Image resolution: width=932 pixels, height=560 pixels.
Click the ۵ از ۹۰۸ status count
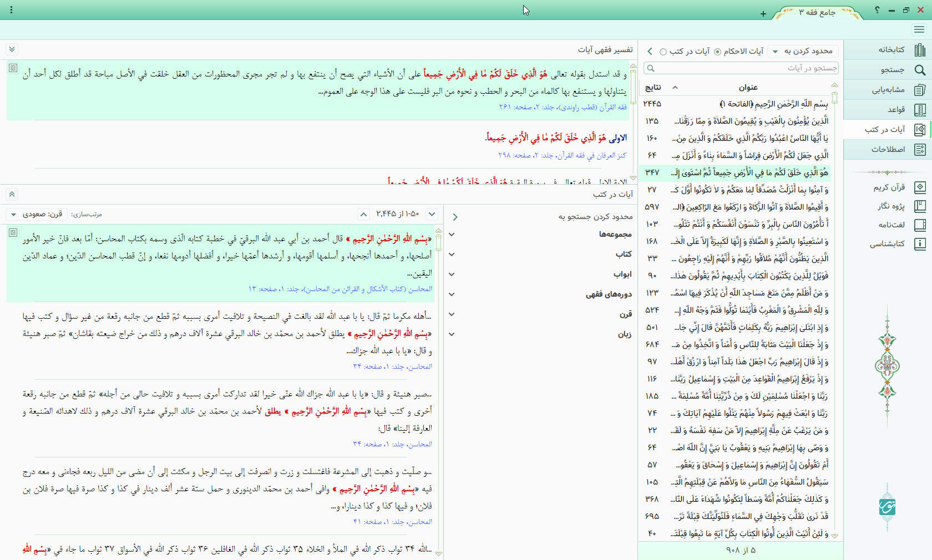tap(741, 551)
